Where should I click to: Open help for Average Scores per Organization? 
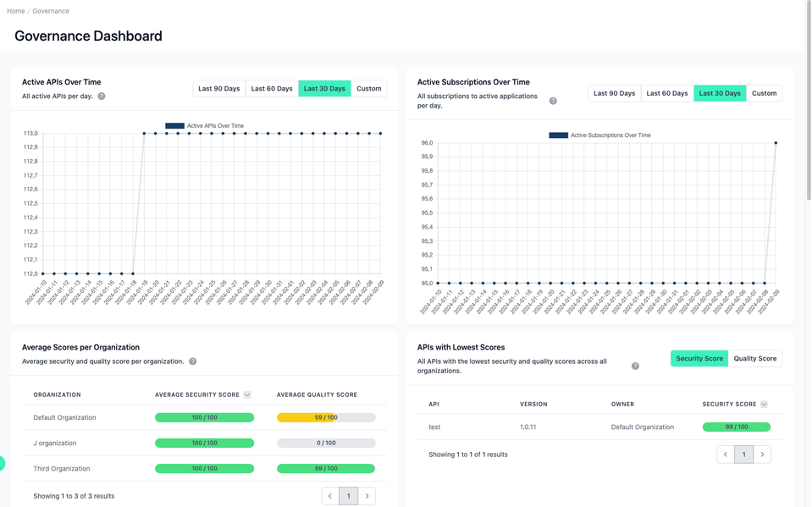192,361
